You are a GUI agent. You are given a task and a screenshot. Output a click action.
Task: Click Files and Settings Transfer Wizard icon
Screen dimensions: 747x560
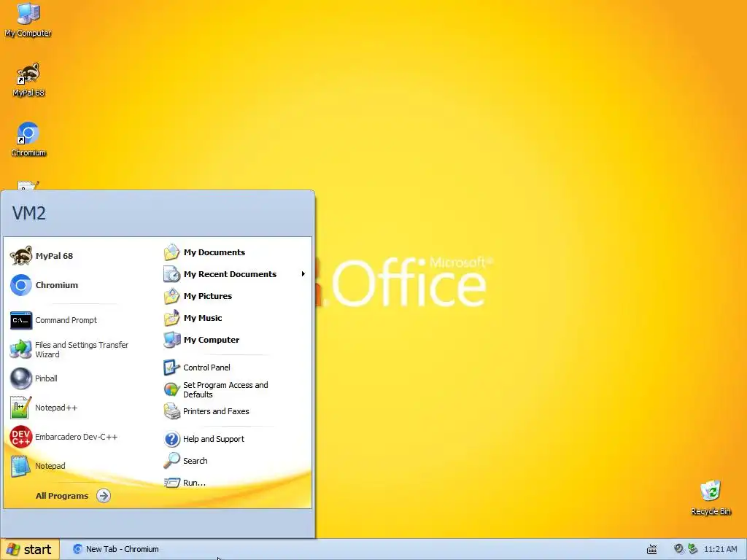pyautogui.click(x=21, y=349)
